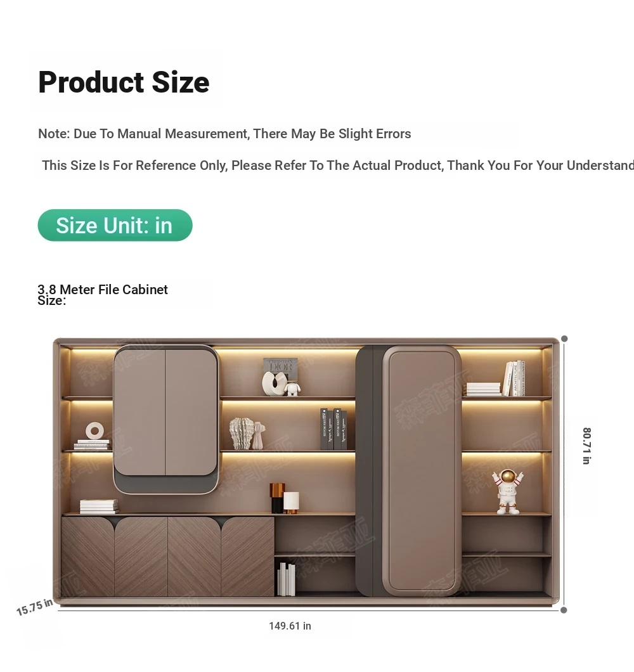Click the bottom dot of height measurement line
Screen dimensions: 634x672
point(564,610)
